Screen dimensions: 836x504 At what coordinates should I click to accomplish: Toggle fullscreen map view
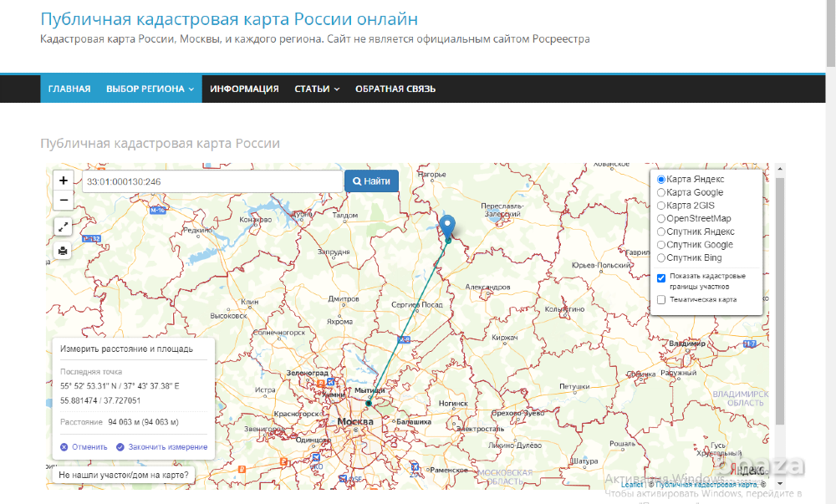point(64,227)
